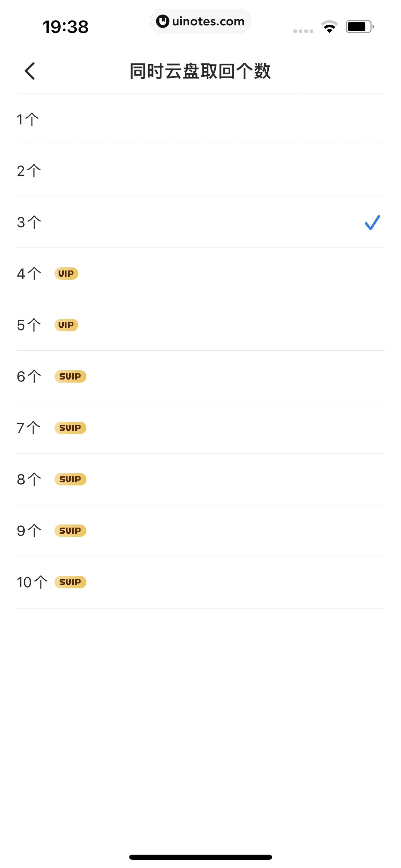401x868 pixels.
Task: Tap the SVIP badge beside 9个
Action: (x=70, y=531)
